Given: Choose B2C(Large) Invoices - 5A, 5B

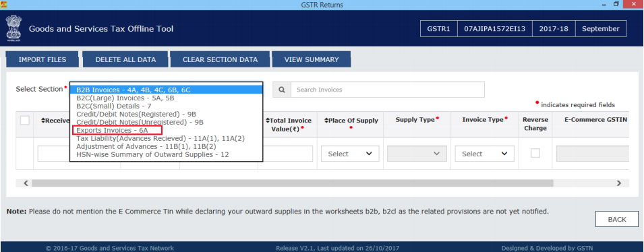Looking at the screenshot, I should (x=167, y=98).
